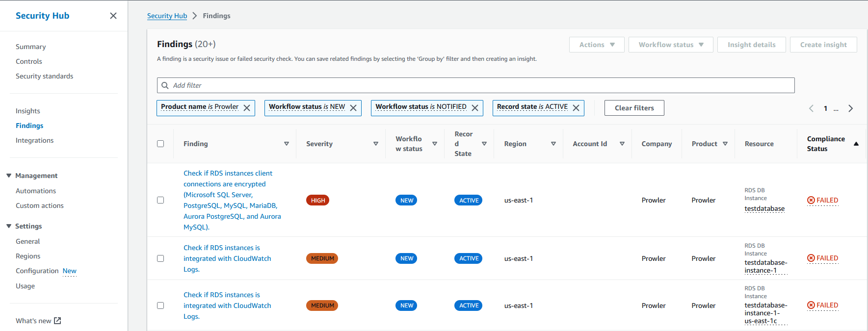Remove the Record state is ACTIVE filter
868x331 pixels.
tap(576, 108)
